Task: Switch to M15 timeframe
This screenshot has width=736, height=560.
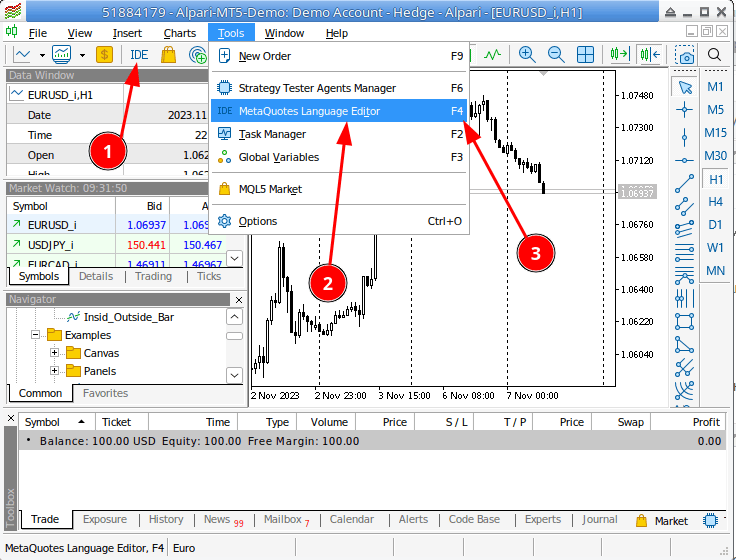Action: point(715,133)
